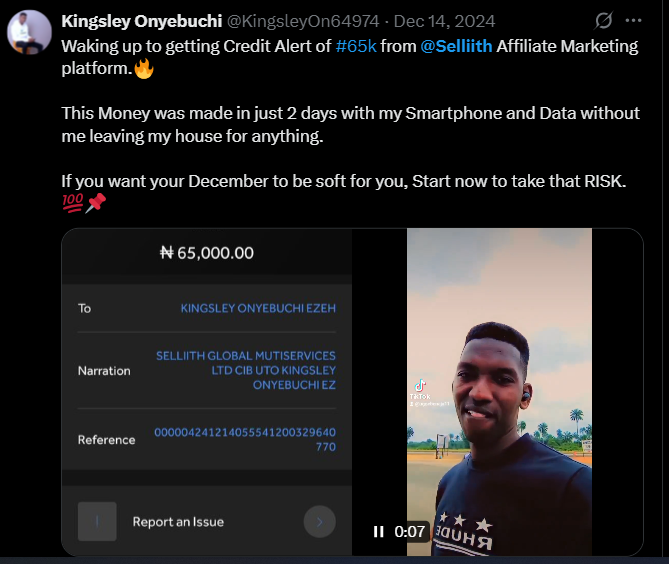Click the reference number text
Viewport: 669px width, 564px height.
click(x=245, y=439)
